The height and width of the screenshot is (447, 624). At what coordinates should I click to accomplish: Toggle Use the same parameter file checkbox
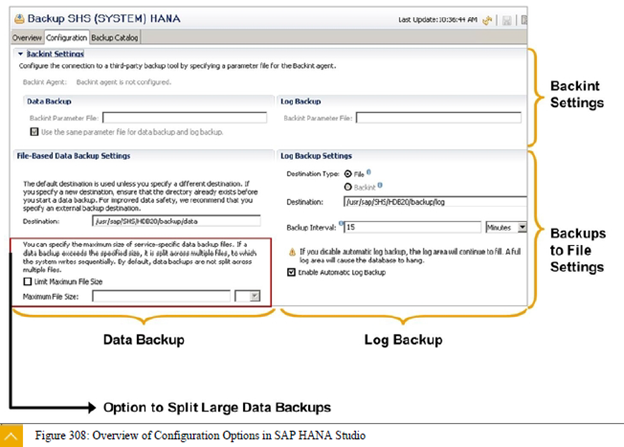[x=35, y=132]
